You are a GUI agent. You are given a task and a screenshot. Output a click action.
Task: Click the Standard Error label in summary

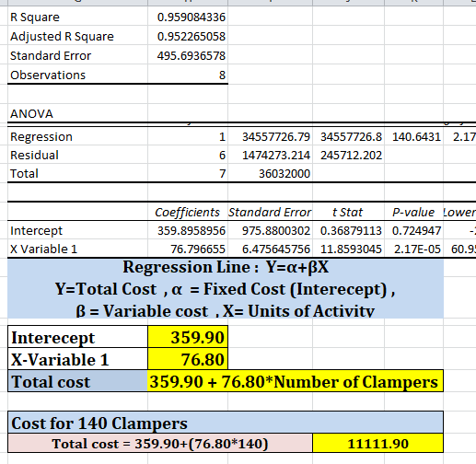(51, 56)
